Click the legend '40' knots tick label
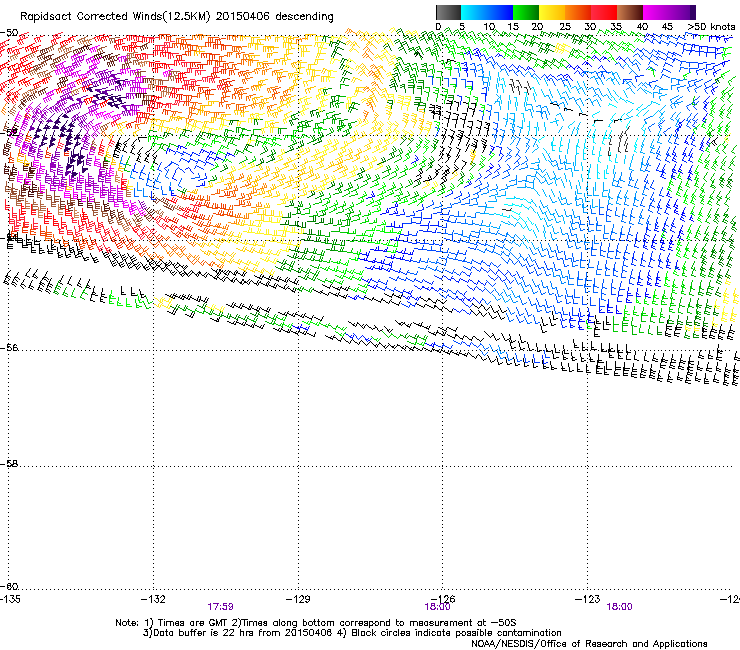Image resolution: width=740 pixels, height=650 pixels. (x=642, y=27)
